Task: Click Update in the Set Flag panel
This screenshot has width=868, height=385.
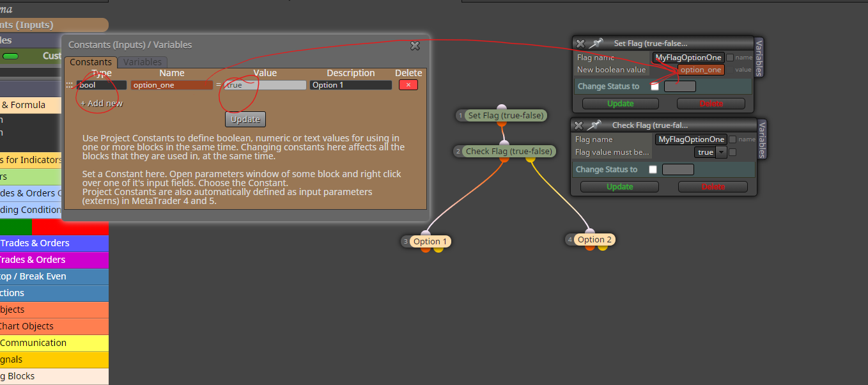Action: pyautogui.click(x=620, y=104)
